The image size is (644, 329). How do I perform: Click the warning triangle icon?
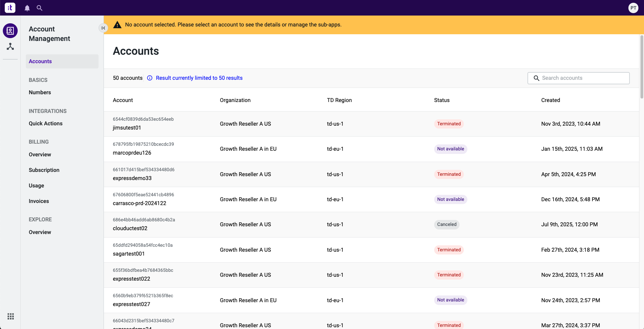117,25
